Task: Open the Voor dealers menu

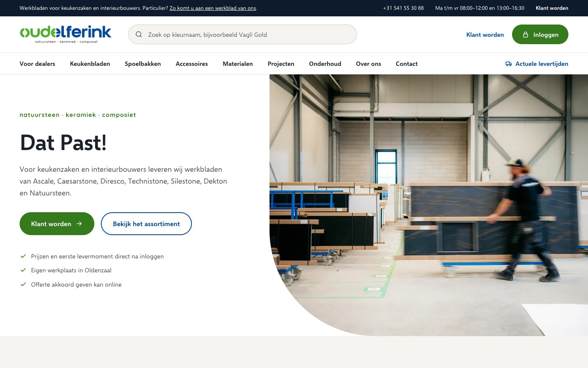Action: pyautogui.click(x=37, y=64)
